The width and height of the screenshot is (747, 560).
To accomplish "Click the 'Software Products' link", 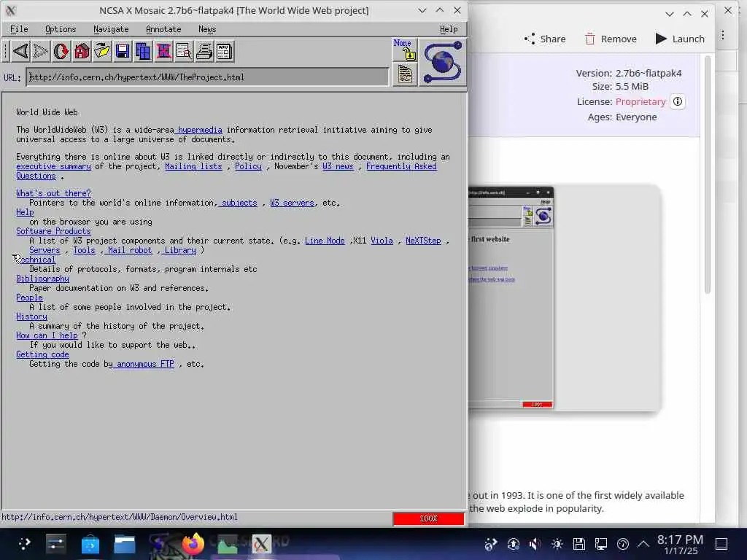I will [x=53, y=231].
